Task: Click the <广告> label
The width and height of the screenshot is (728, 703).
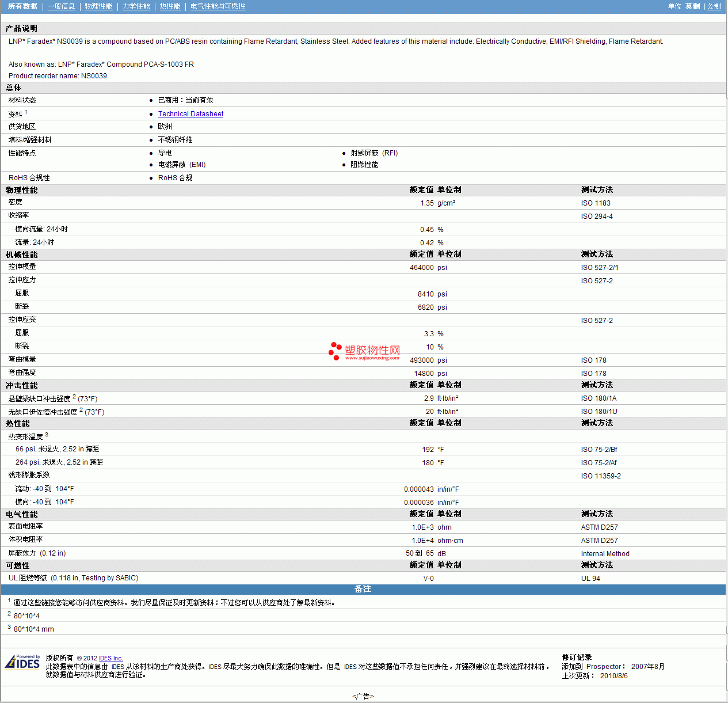Action: click(363, 697)
